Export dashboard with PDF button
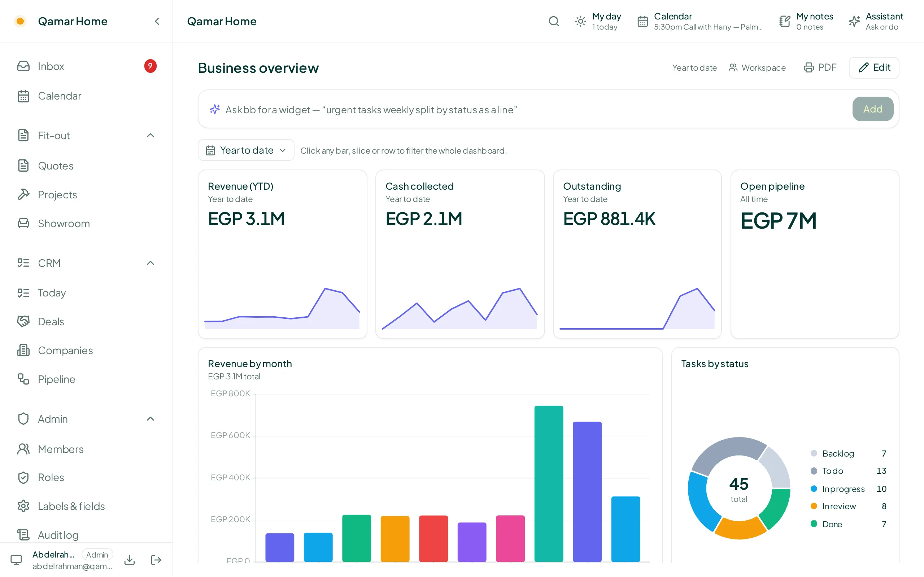The width and height of the screenshot is (924, 577). click(820, 67)
